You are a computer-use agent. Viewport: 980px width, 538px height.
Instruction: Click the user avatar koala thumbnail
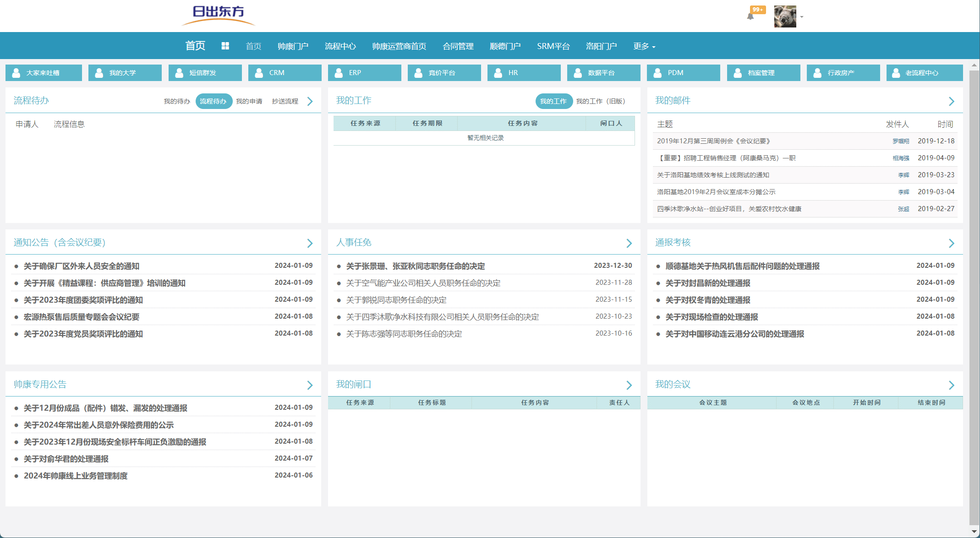pos(785,16)
